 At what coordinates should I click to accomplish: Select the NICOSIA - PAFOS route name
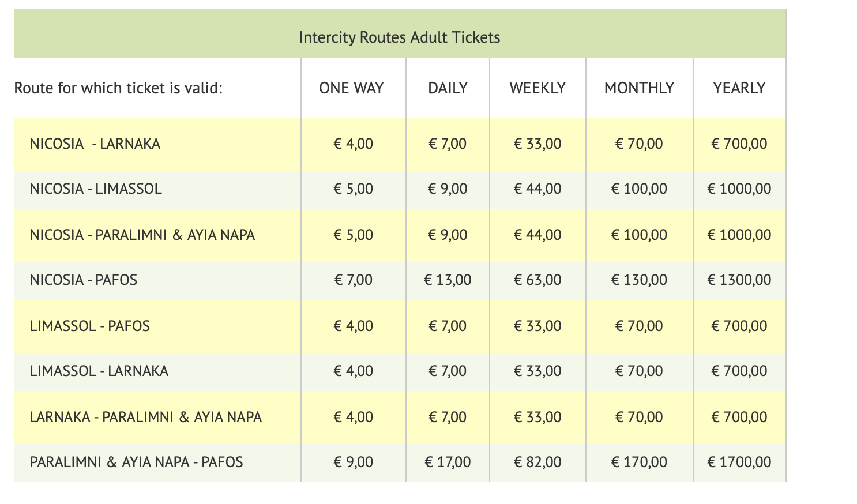[x=84, y=280]
